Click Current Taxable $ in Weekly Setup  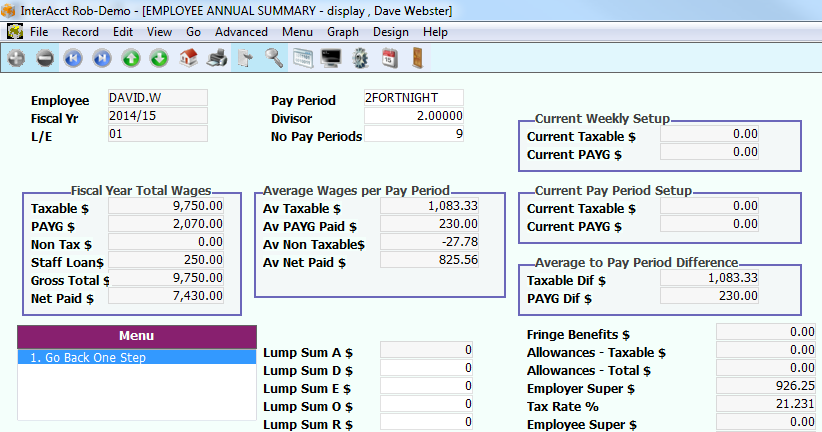(709, 134)
